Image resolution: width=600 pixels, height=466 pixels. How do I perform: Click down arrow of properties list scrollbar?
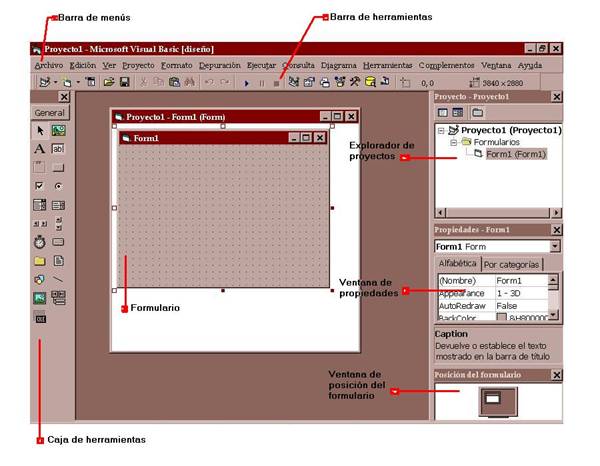tap(553, 314)
